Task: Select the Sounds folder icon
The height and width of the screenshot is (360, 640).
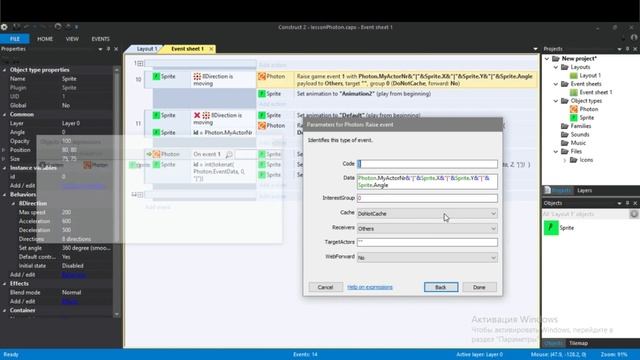Action: click(x=565, y=134)
